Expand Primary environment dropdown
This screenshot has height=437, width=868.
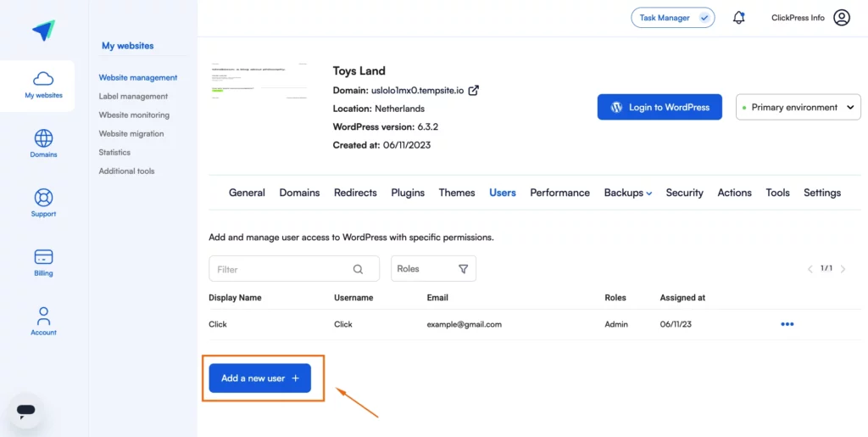tap(798, 107)
